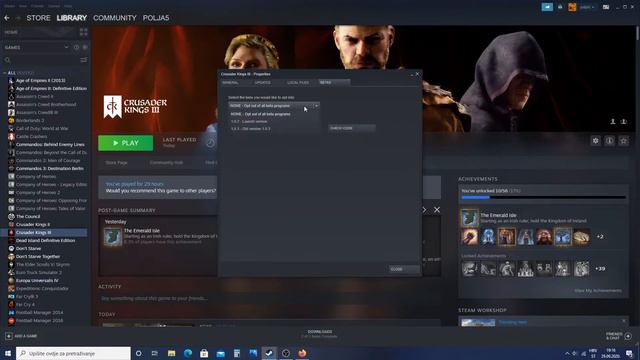This screenshot has height=360, width=640.
Task: Click the profile avatar in top bar
Action: [x=572, y=7]
